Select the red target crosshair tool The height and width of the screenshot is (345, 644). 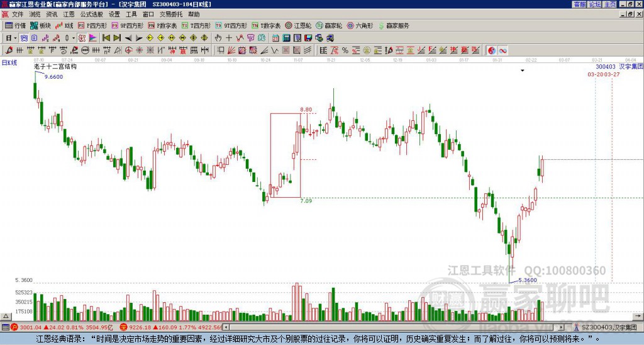[128, 50]
